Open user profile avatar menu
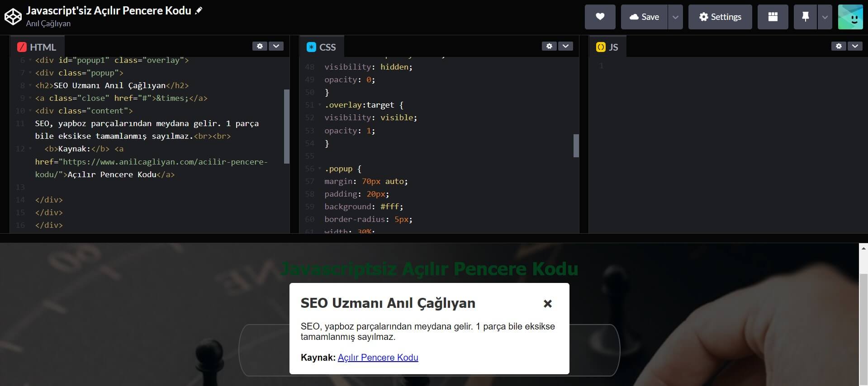The image size is (868, 386). 850,17
